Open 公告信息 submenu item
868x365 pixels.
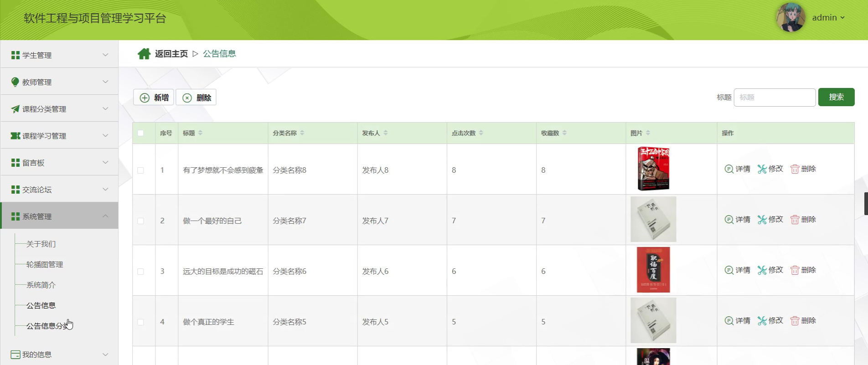pos(41,306)
